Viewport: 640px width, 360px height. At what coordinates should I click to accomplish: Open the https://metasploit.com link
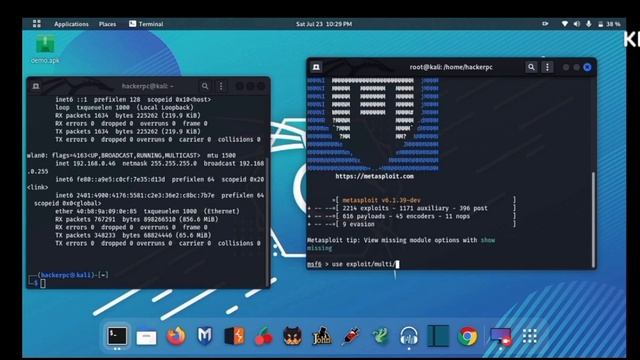pos(374,176)
